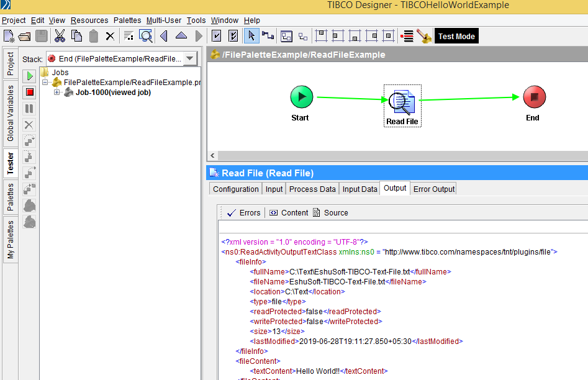Click the left navigation arrow in toolbar

[x=163, y=37]
